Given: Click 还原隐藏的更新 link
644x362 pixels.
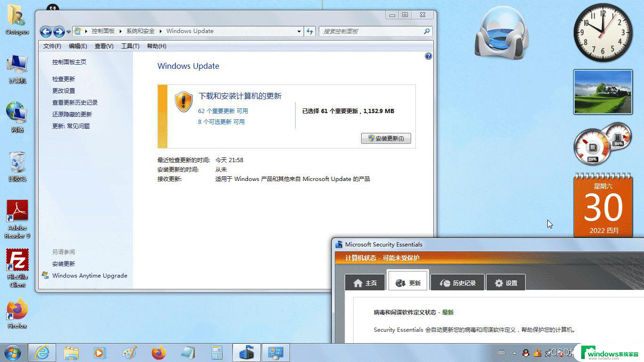Looking at the screenshot, I should coord(72,115).
